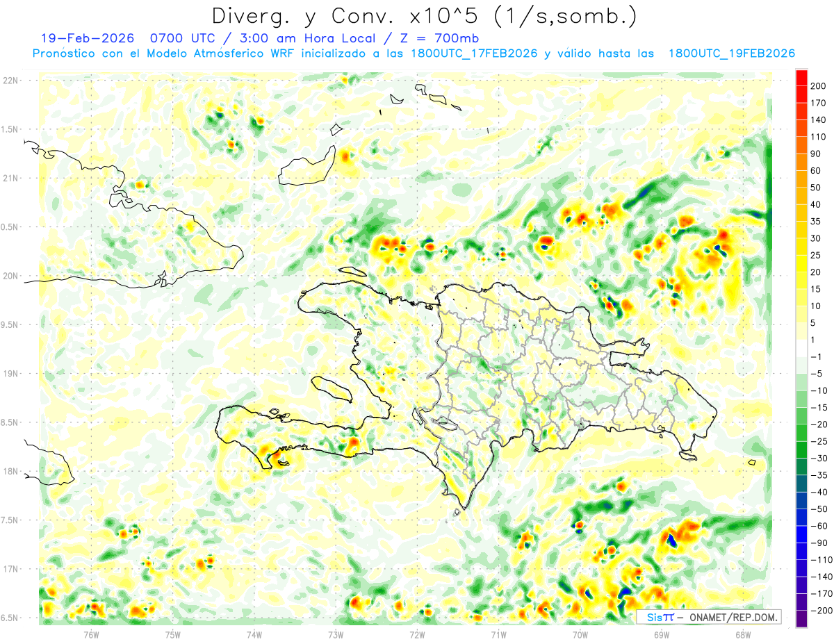
Task: Click the '9.5N' latitude label
Action: [x=10, y=324]
